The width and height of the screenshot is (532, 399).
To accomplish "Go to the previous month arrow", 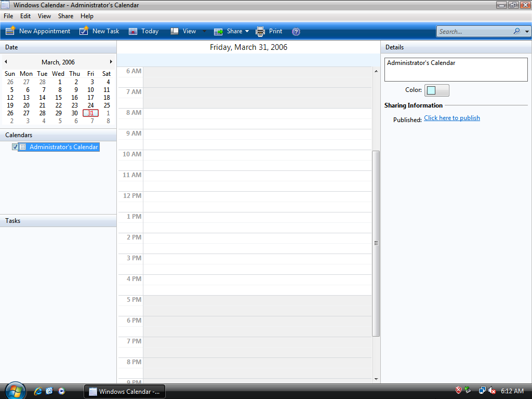I will (x=6, y=62).
